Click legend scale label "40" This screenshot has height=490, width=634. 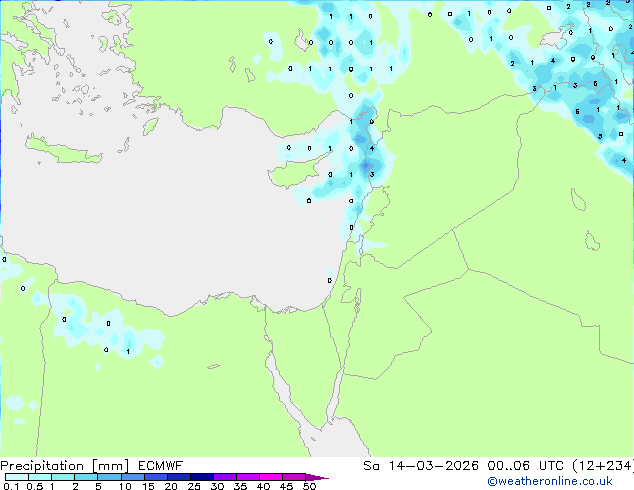pos(264,486)
